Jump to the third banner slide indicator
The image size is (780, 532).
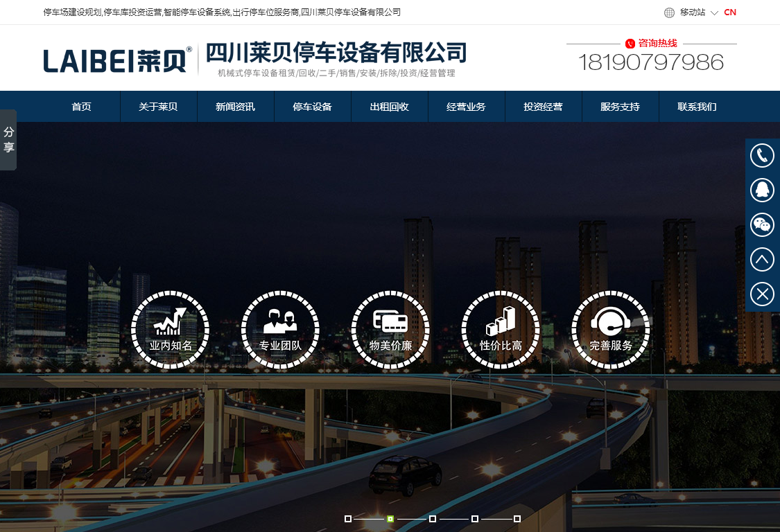click(433, 519)
